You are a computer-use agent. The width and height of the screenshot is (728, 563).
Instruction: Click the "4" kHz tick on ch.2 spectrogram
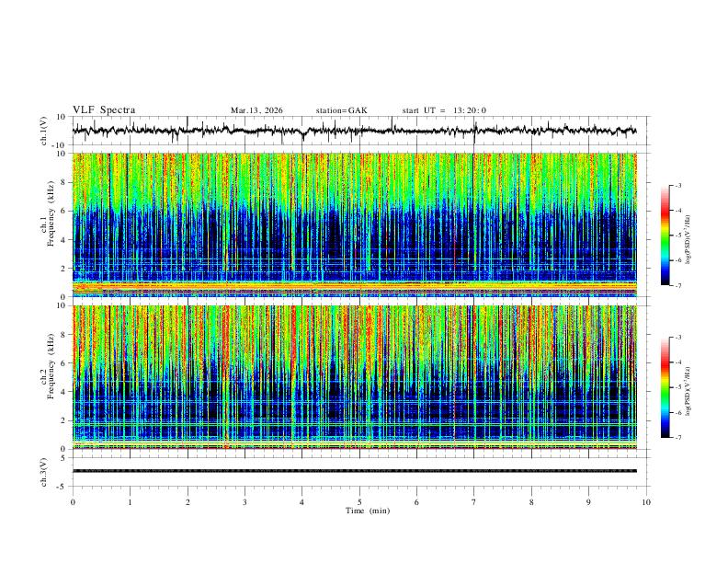[x=63, y=392]
